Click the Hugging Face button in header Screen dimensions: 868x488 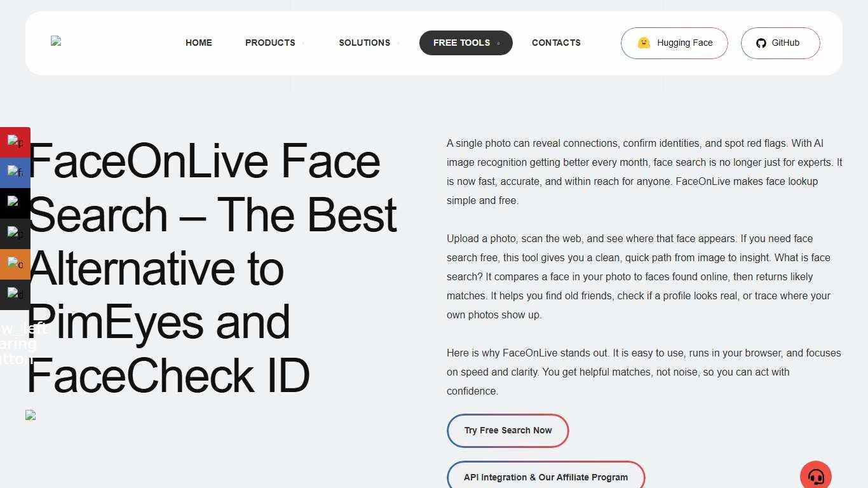(x=674, y=43)
